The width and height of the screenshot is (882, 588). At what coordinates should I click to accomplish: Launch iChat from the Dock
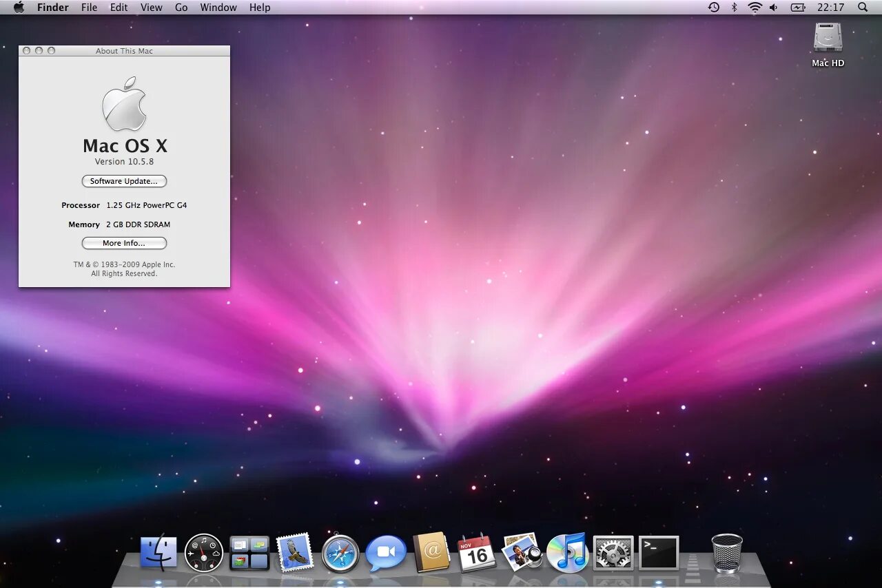386,553
